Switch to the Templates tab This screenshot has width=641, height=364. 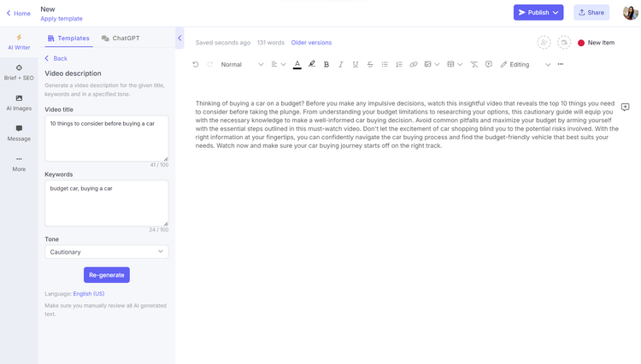[68, 38]
